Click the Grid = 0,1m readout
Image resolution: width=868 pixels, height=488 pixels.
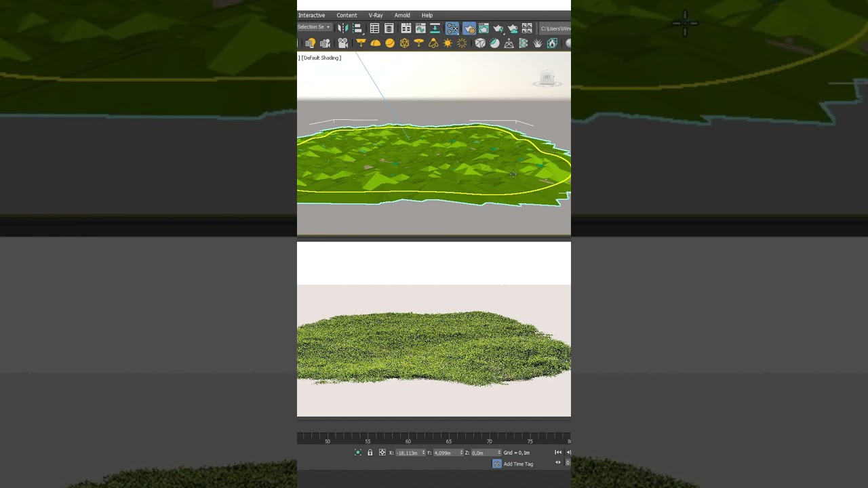(x=516, y=453)
